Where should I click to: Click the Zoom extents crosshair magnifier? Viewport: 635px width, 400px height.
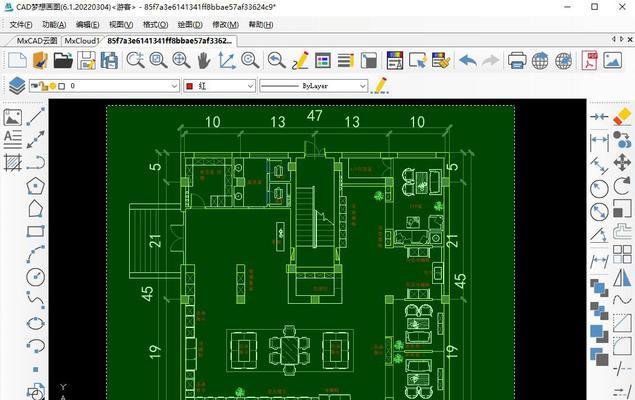coord(181,60)
